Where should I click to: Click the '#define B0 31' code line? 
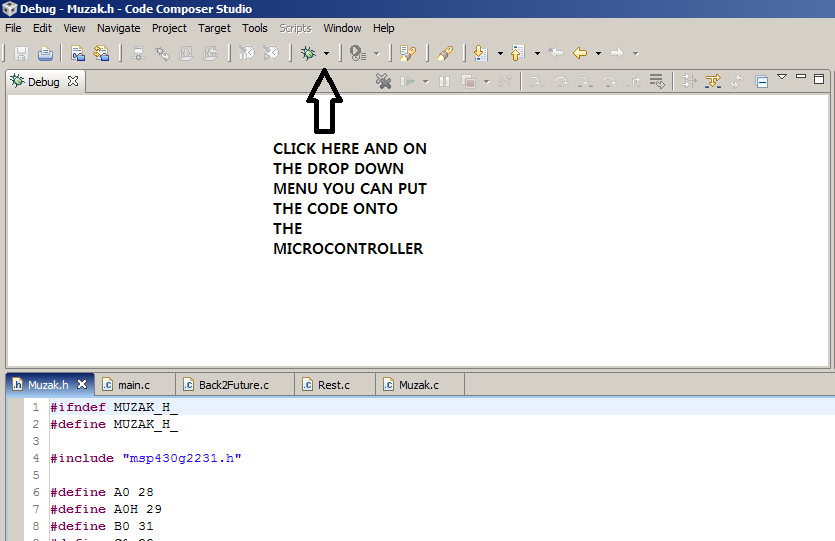click(102, 527)
